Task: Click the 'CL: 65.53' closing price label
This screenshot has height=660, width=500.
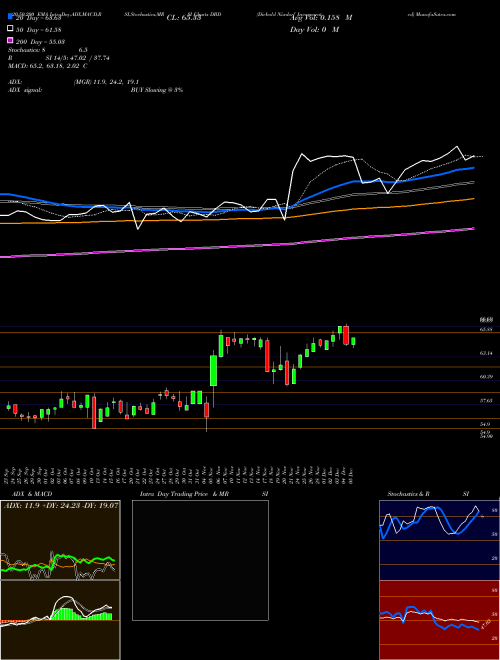Action: (x=184, y=18)
